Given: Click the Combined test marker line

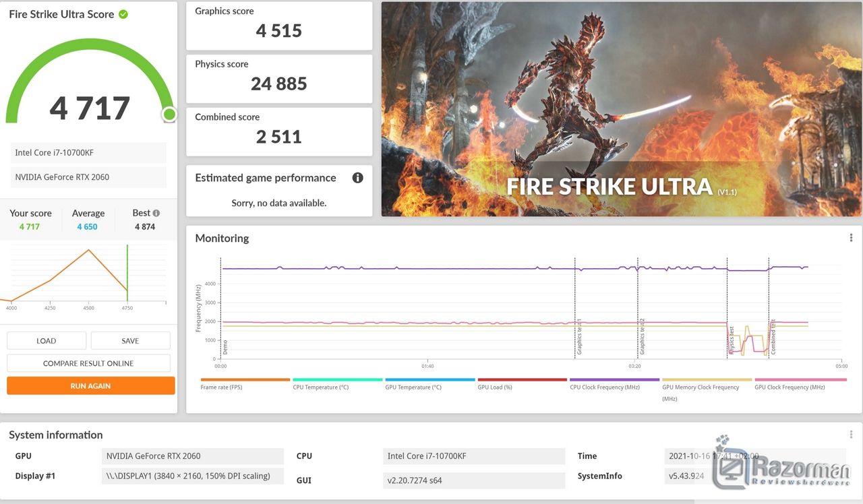Looking at the screenshot, I should tap(769, 307).
